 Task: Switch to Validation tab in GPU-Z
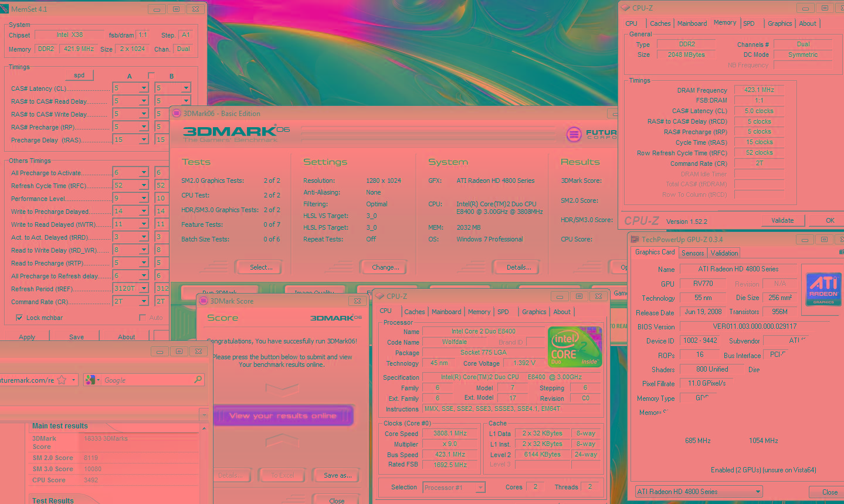[724, 253]
